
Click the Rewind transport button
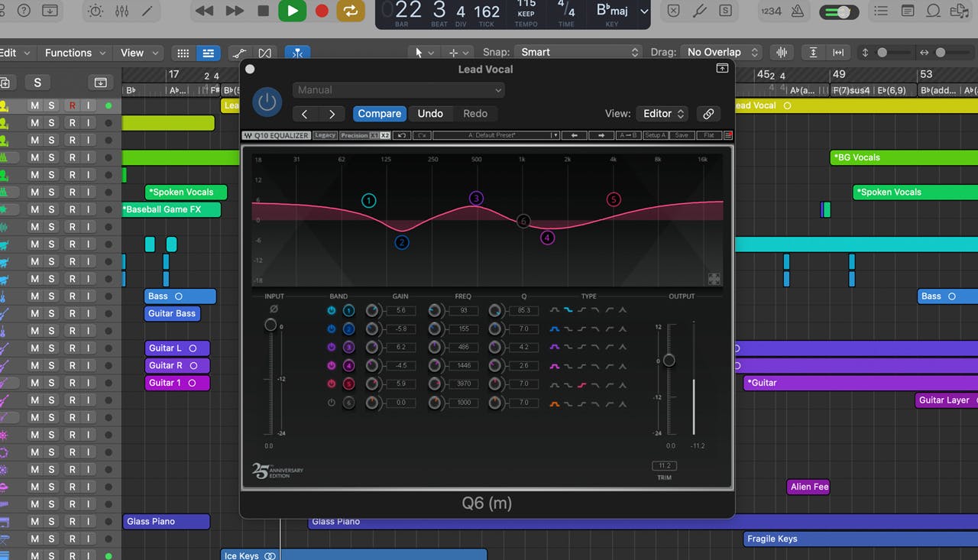coord(204,11)
